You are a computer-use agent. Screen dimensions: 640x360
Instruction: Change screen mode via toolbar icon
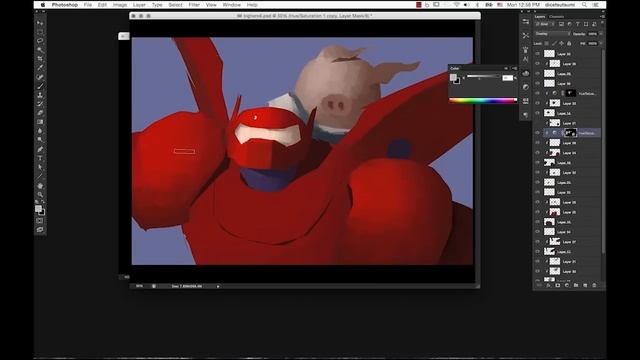click(40, 230)
